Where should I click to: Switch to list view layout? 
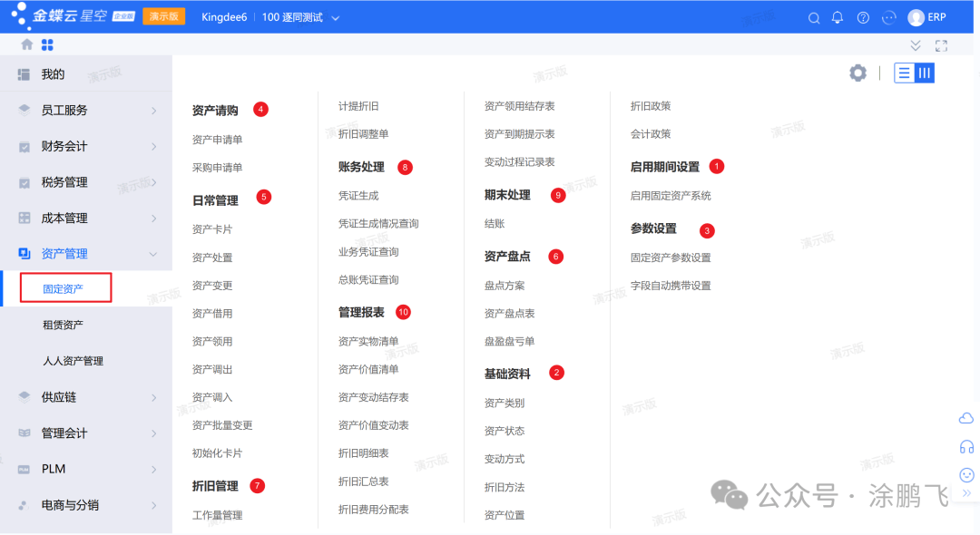click(904, 73)
